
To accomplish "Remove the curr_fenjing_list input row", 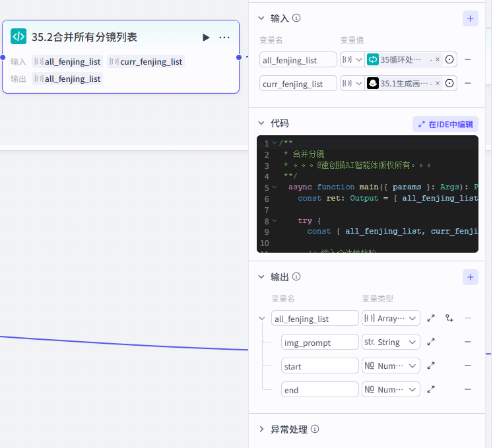I will pyautogui.click(x=467, y=83).
